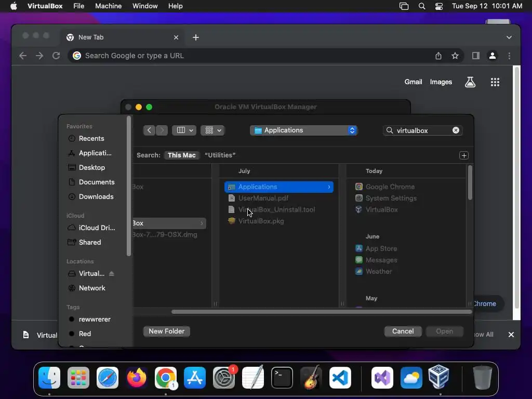Go back in the file dialog
This screenshot has height=399, width=532.
tap(149, 130)
